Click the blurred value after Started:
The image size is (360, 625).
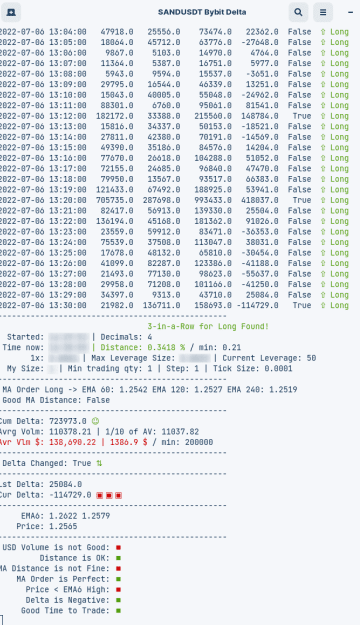pyautogui.click(x=69, y=337)
